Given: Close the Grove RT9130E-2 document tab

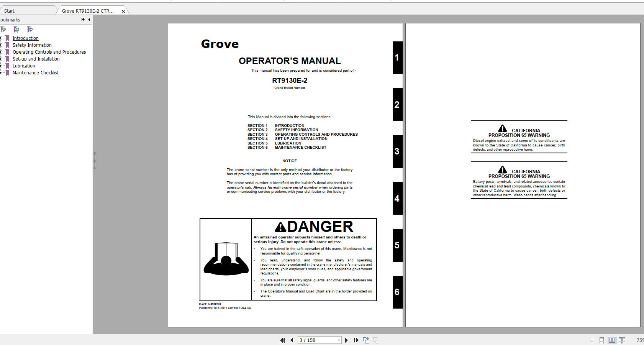Looking at the screenshot, I should [123, 11].
